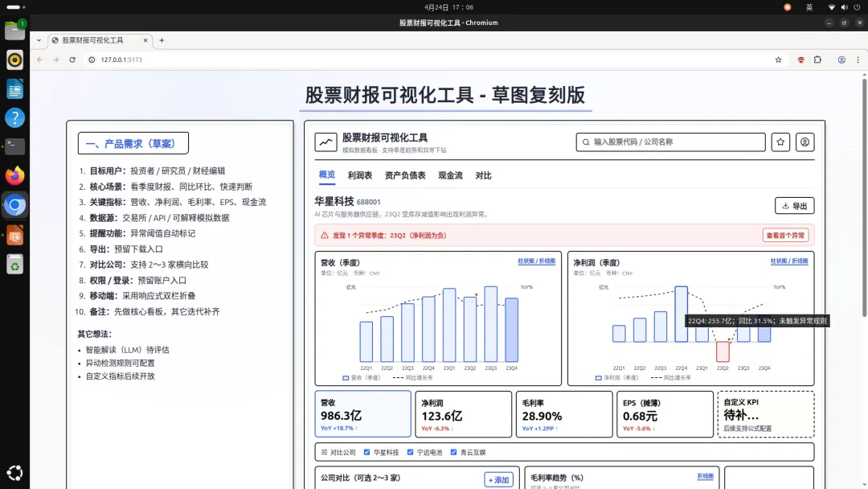868x489 pixels.
Task: Click the 导出 export button
Action: (794, 206)
